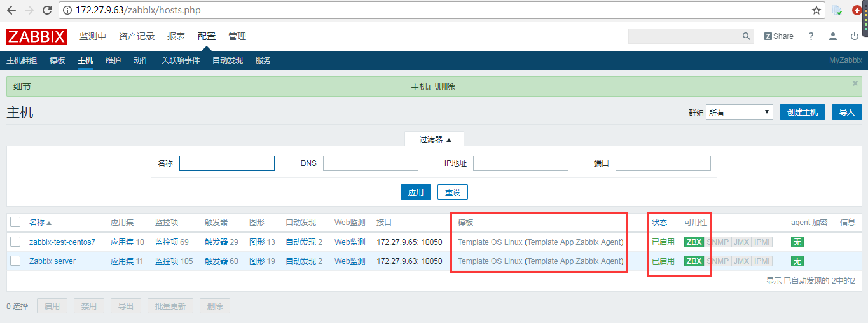Open Template OS Linux for zabbix-test-centos7
The height and width of the screenshot is (323, 868).
pyautogui.click(x=490, y=242)
